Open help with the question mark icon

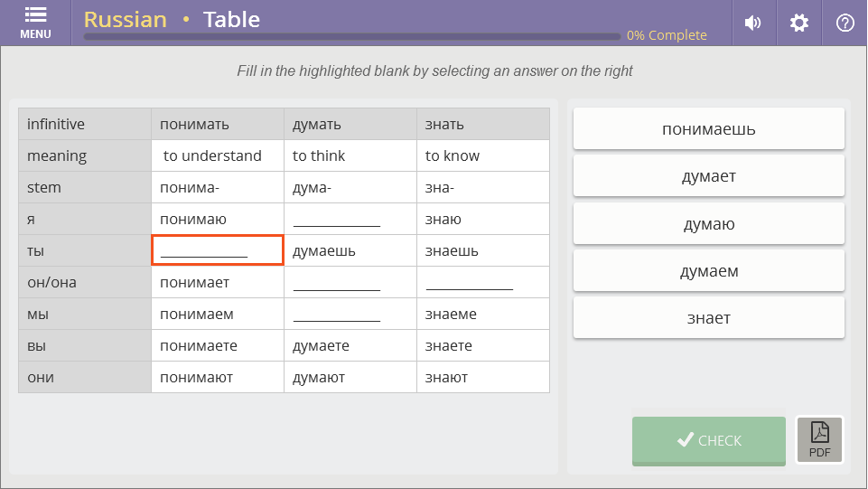point(845,24)
